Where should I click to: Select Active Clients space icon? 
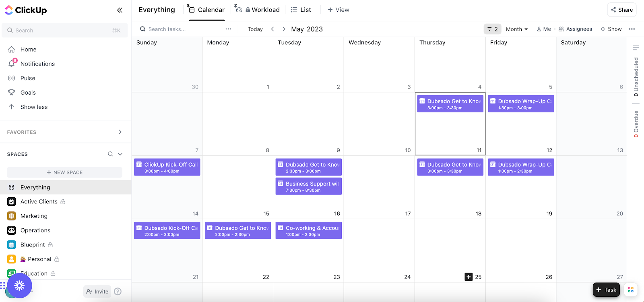(x=12, y=202)
